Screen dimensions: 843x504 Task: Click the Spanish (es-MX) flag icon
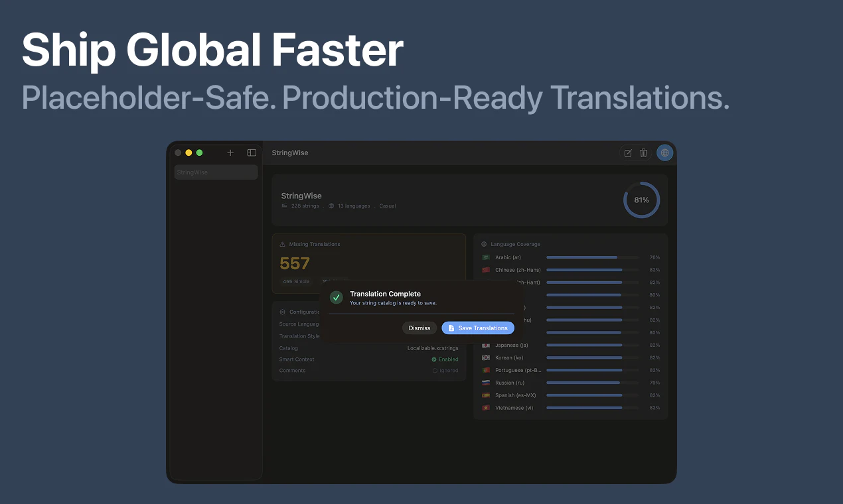[x=486, y=395]
